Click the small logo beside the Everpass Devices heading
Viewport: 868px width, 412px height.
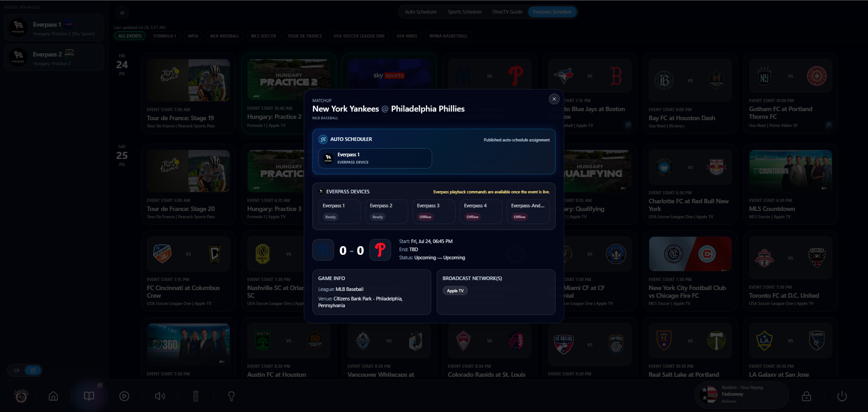pyautogui.click(x=321, y=192)
